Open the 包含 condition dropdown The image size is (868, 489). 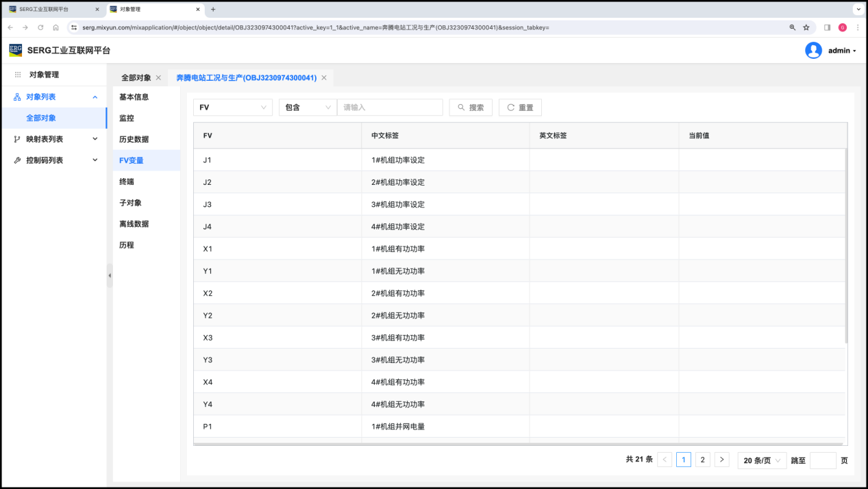point(307,108)
